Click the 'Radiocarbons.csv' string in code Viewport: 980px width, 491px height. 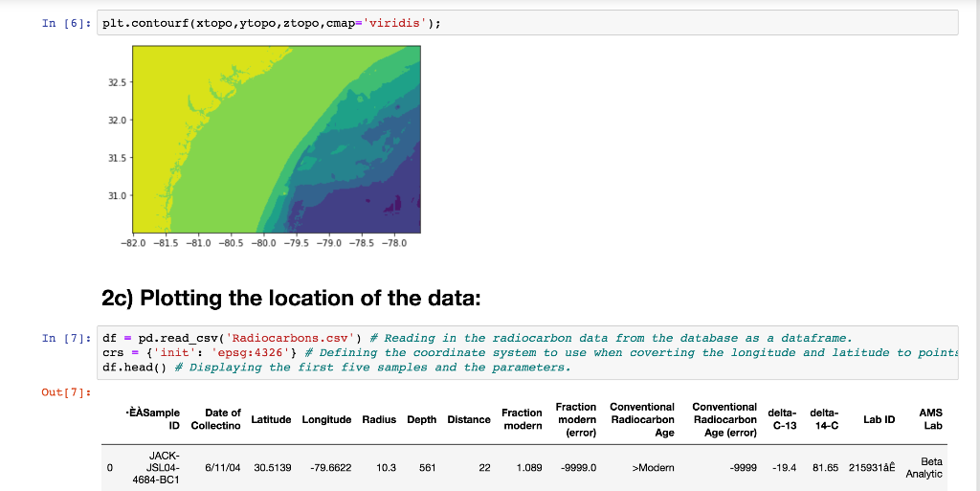291,338
